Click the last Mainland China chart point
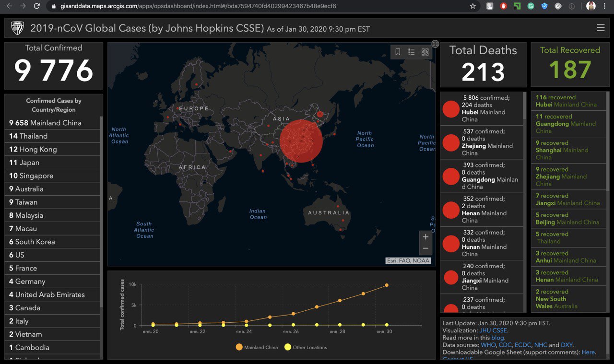Image resolution: width=614 pixels, height=364 pixels. click(x=387, y=285)
